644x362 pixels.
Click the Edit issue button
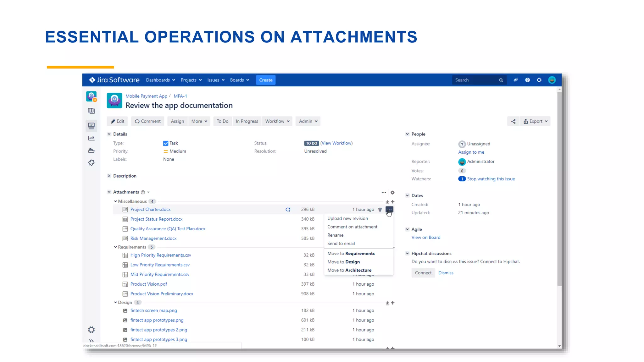(x=118, y=121)
